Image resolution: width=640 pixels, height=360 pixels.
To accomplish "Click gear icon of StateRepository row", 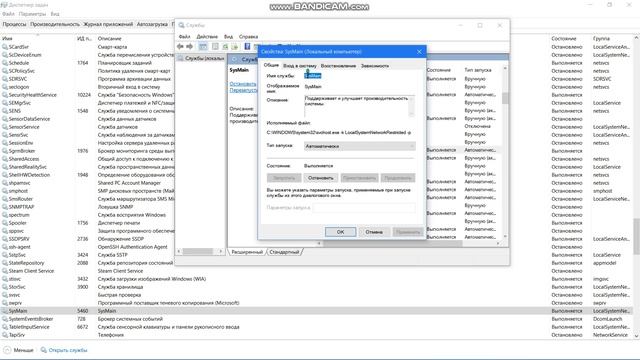I will pyautogui.click(x=5, y=263).
